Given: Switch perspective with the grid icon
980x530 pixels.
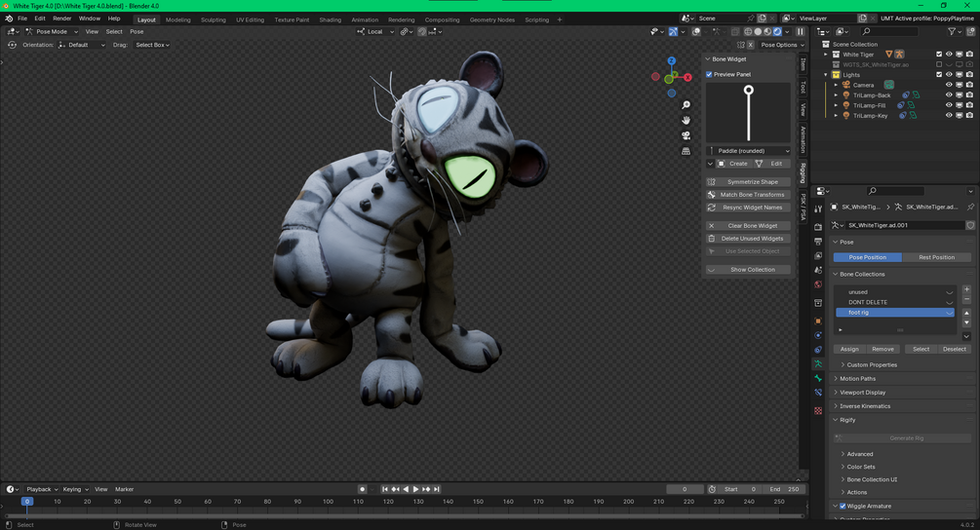Looking at the screenshot, I should click(x=686, y=151).
